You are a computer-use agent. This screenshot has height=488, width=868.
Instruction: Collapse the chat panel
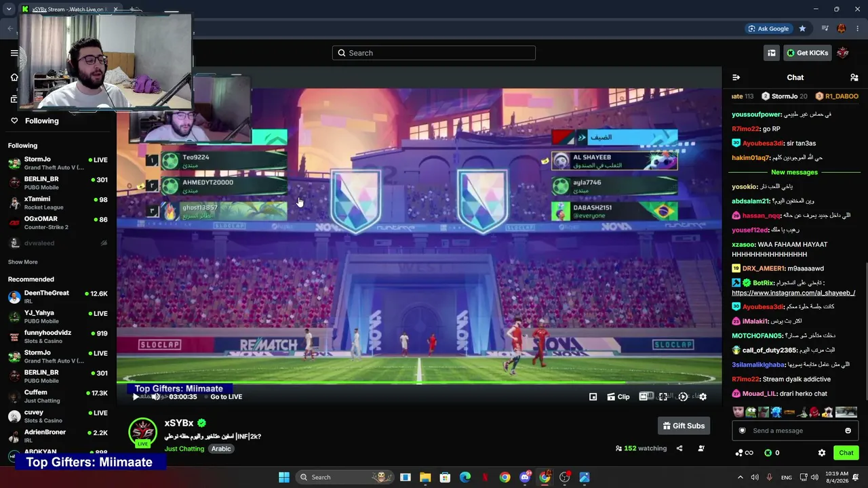pos(736,77)
